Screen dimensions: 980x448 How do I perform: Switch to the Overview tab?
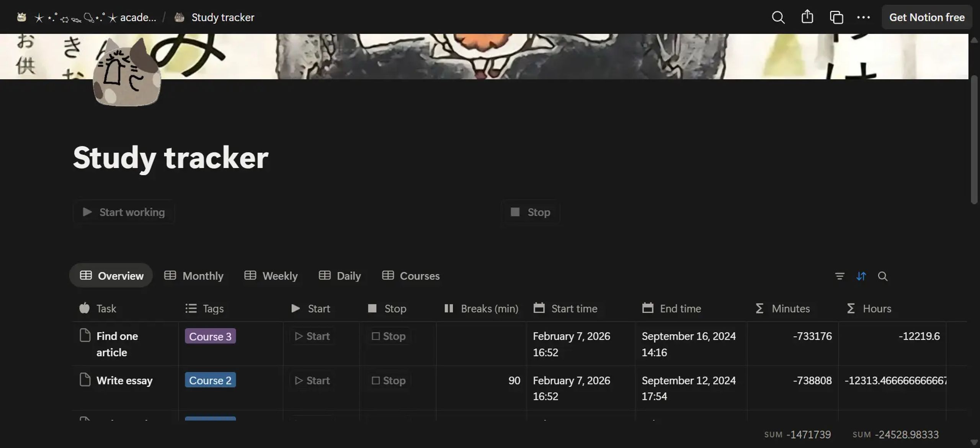(x=111, y=275)
